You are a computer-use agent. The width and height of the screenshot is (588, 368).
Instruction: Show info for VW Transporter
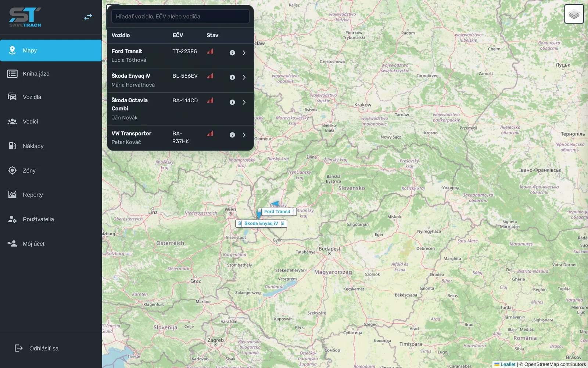(232, 135)
